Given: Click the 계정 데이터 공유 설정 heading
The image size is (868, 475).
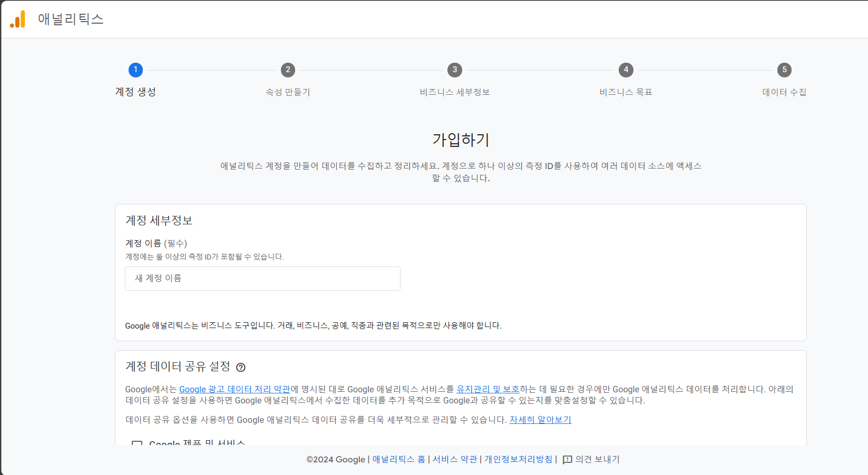Looking at the screenshot, I should pyautogui.click(x=178, y=366).
